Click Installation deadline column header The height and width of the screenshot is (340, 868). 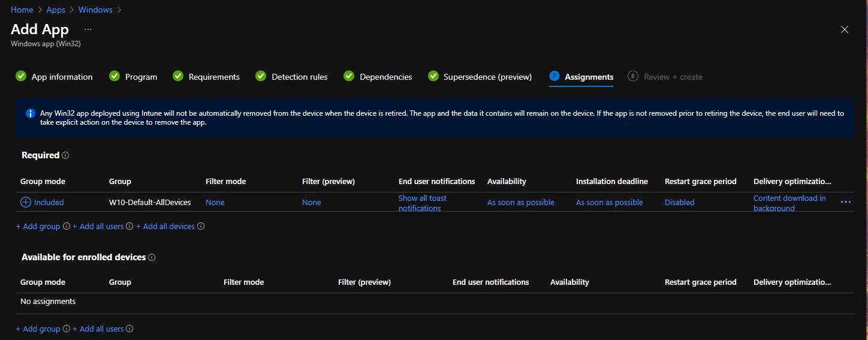(x=612, y=182)
